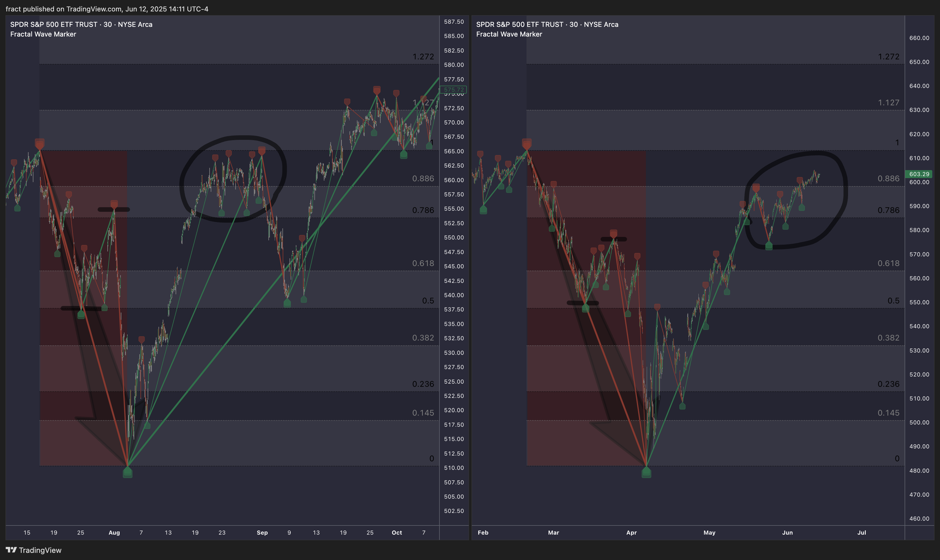
Task: Click the 587.50 price on the left price scale
Action: click(454, 21)
